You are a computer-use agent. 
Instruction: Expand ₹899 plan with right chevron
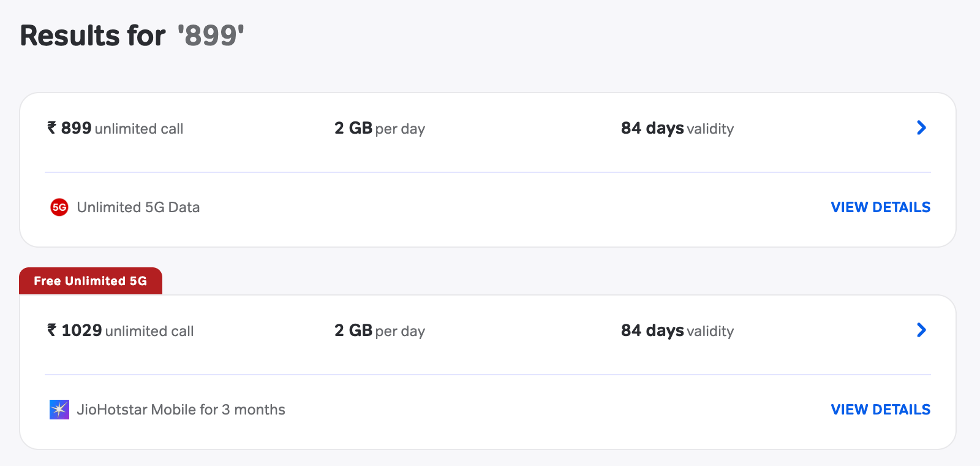[x=921, y=128]
